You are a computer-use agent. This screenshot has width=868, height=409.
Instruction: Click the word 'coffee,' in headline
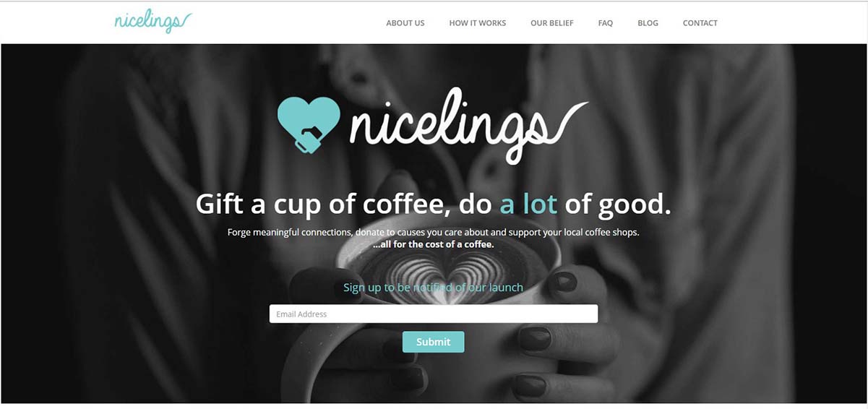(x=406, y=204)
